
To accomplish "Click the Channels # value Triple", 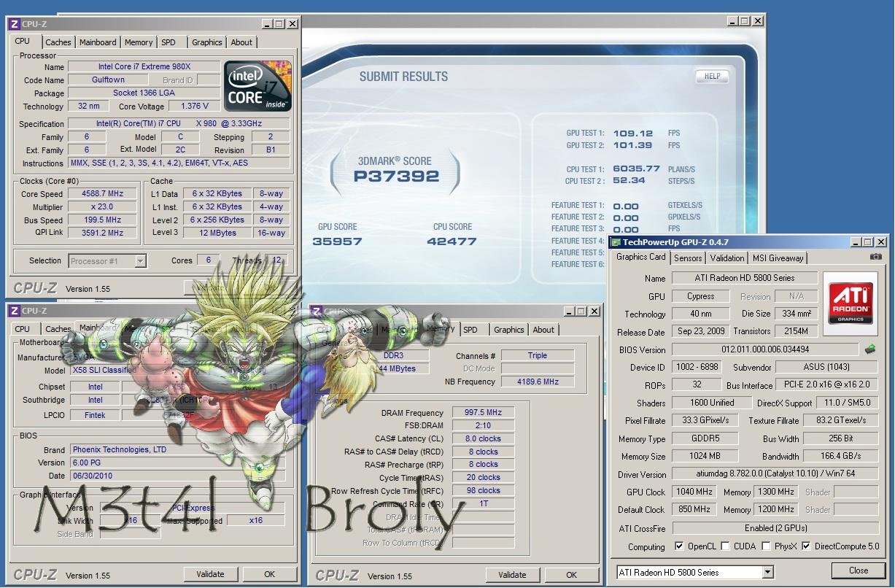I will [537, 355].
